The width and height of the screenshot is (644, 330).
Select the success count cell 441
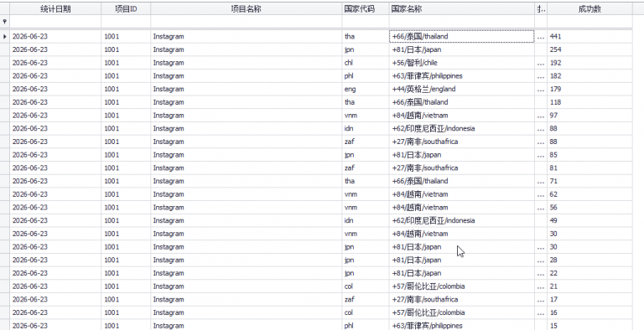click(589, 37)
